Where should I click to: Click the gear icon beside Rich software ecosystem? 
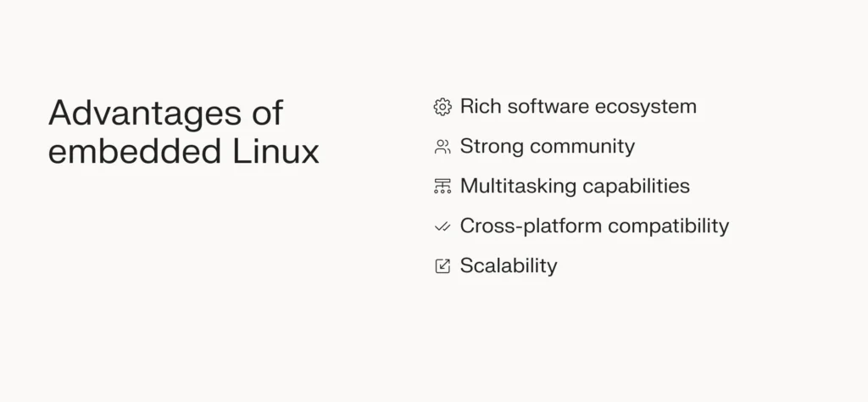[442, 107]
